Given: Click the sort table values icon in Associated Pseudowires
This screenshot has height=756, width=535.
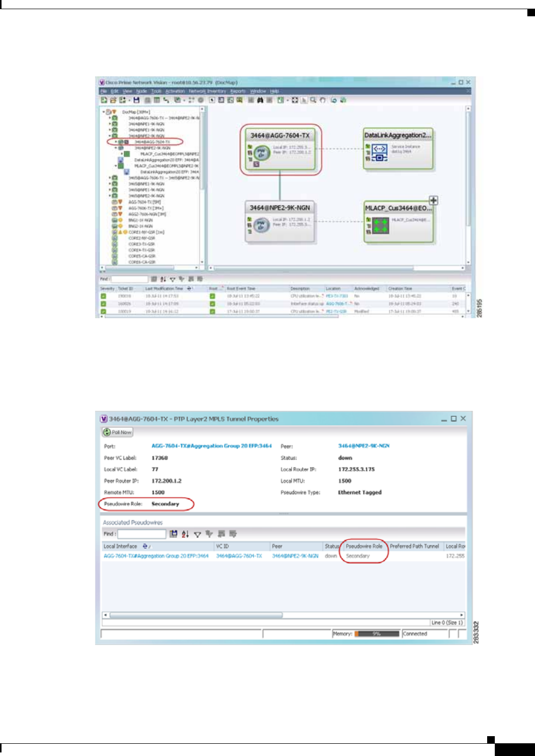Looking at the screenshot, I should (x=185, y=534).
